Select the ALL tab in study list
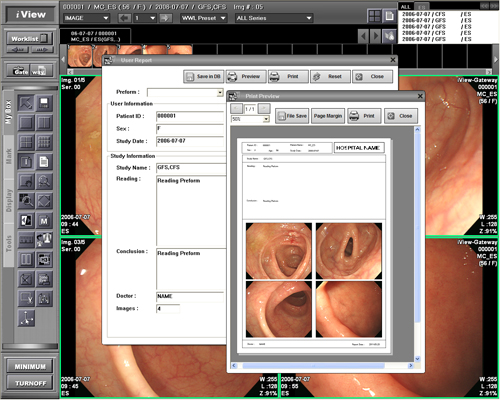Viewport: 500px width, 400px height. click(x=406, y=7)
